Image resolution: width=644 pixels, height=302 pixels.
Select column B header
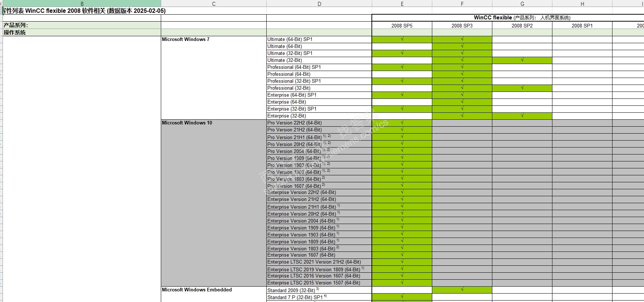[82, 4]
